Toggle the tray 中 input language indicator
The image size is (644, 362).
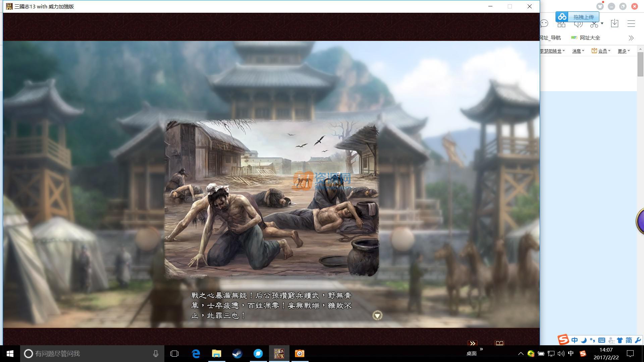click(x=571, y=354)
